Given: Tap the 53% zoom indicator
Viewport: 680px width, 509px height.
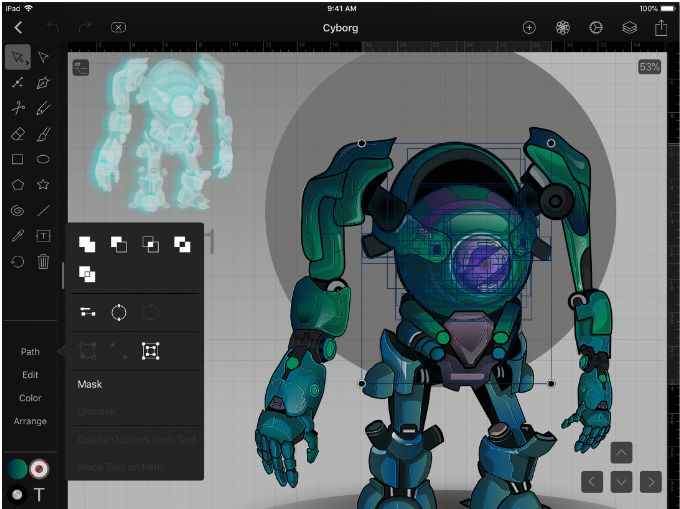Looking at the screenshot, I should (x=650, y=67).
